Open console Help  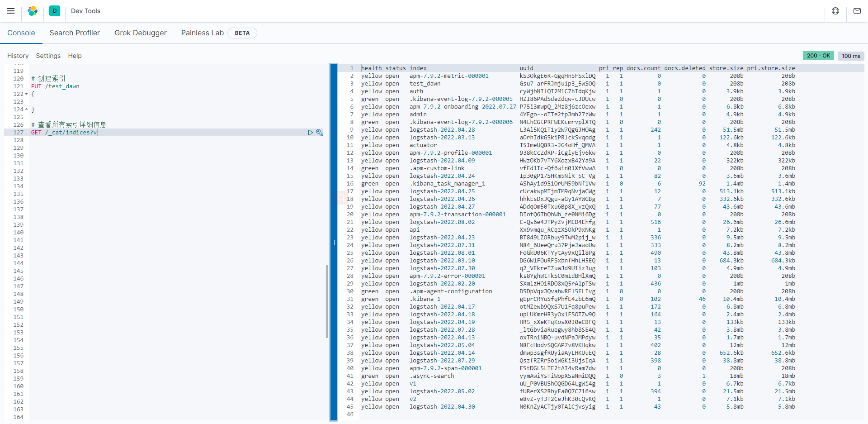[x=75, y=56]
